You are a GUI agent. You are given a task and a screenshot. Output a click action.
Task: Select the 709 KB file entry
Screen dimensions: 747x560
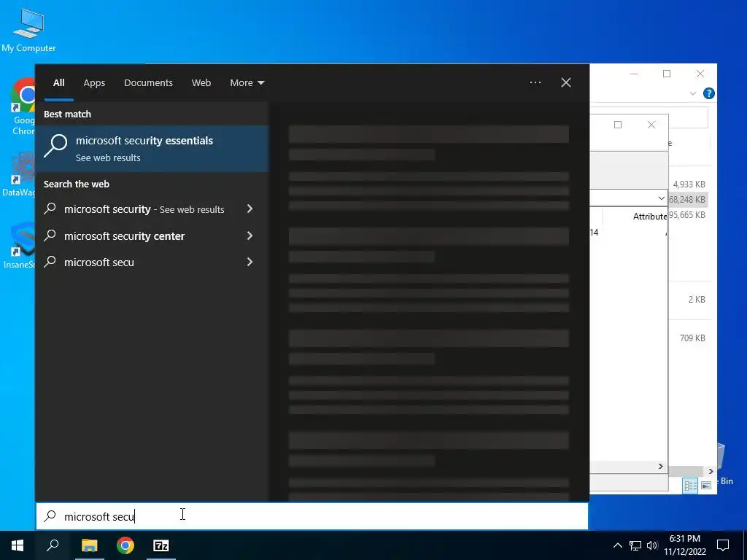pyautogui.click(x=692, y=338)
